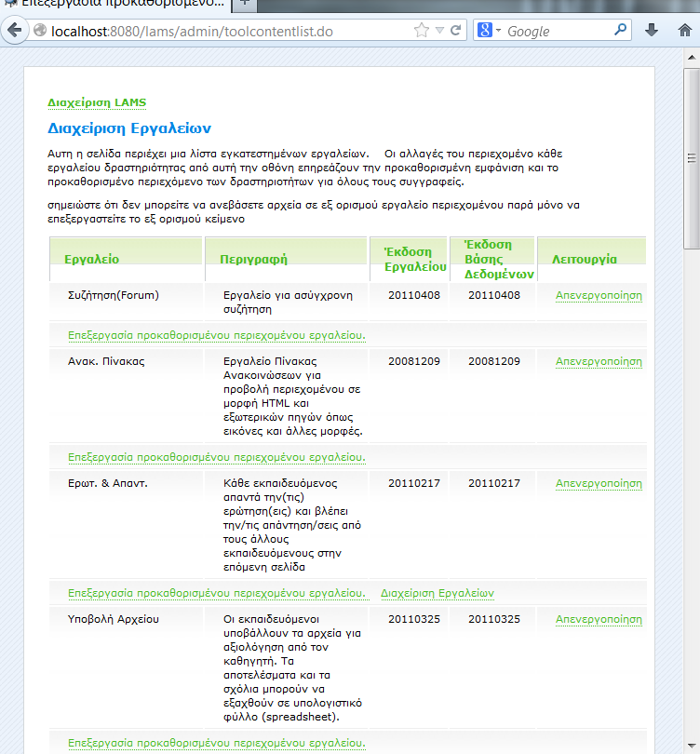Click Απενεργοποίηση for Υποβολή Αρχείου
The image size is (700, 754).
click(x=599, y=619)
